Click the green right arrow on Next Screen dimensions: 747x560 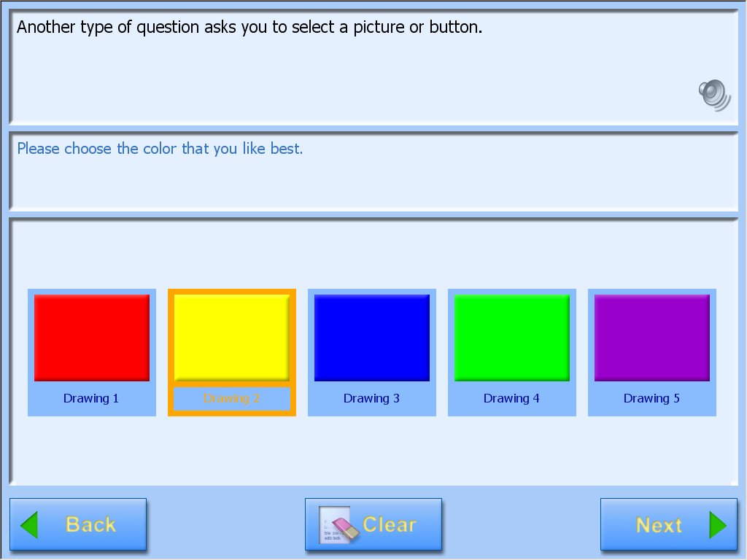pos(718,525)
